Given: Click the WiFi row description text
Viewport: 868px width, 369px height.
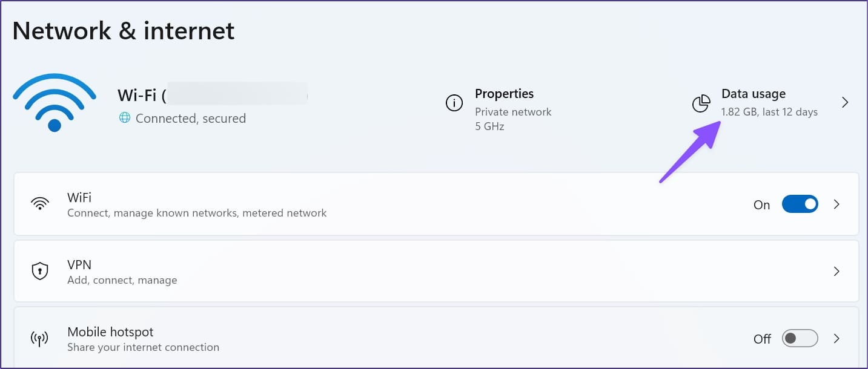Looking at the screenshot, I should [x=197, y=213].
